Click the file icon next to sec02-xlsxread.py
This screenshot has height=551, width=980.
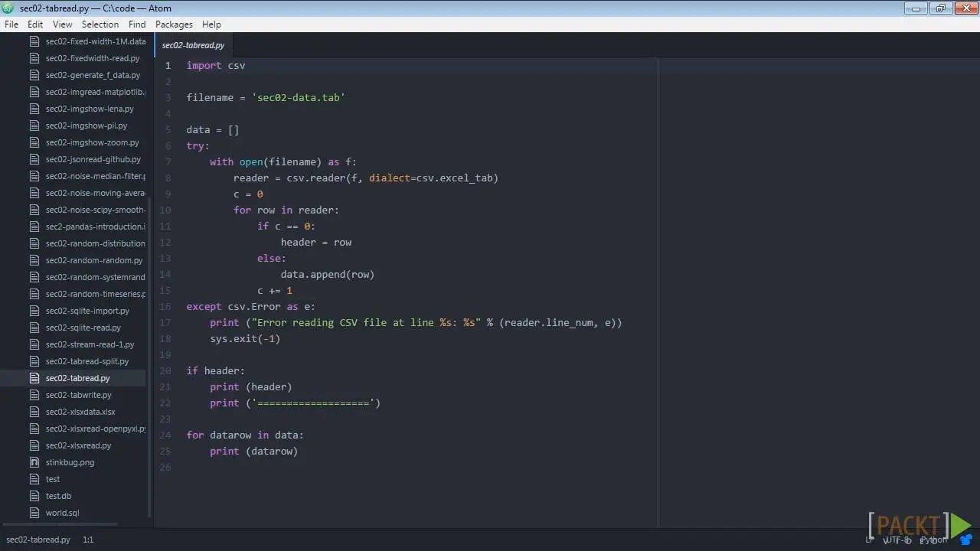point(34,445)
